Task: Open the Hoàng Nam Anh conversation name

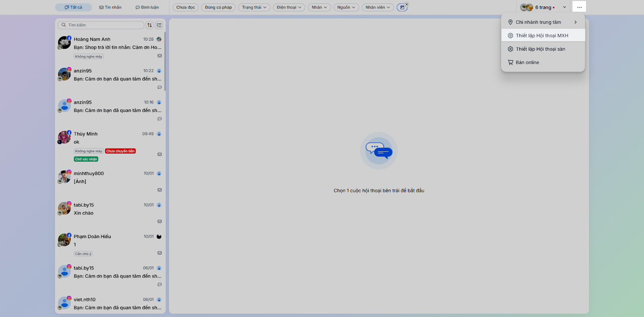Action: (92, 39)
